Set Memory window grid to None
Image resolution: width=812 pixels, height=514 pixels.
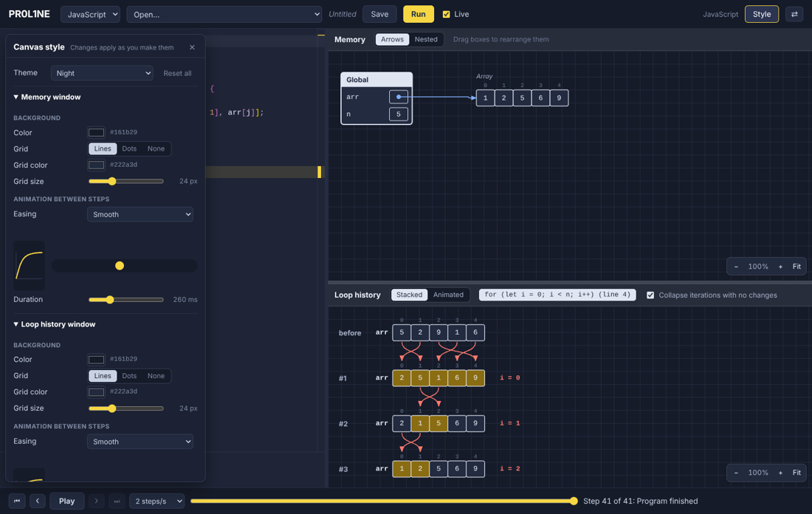(x=156, y=148)
